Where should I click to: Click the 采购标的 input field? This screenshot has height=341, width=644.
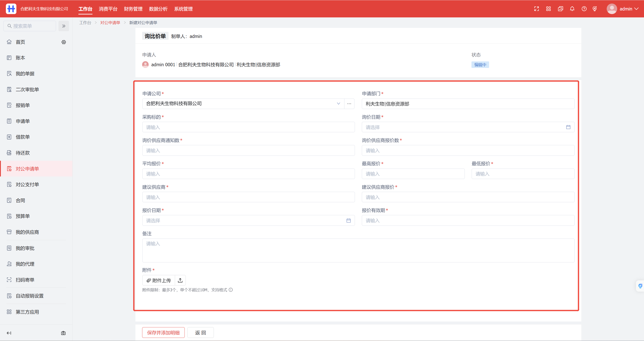coord(248,127)
